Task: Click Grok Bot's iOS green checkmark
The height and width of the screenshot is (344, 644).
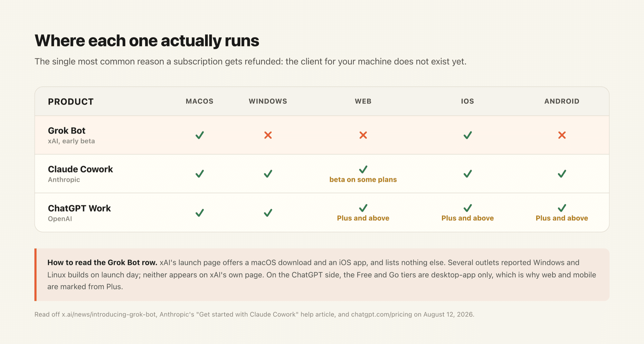Action: [468, 135]
